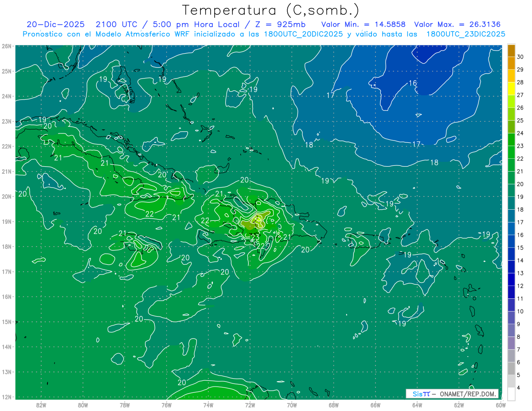Screen dimensions: 532x411
Task: Click the grey swatch beside 6 on color scale
Action: click(x=511, y=356)
